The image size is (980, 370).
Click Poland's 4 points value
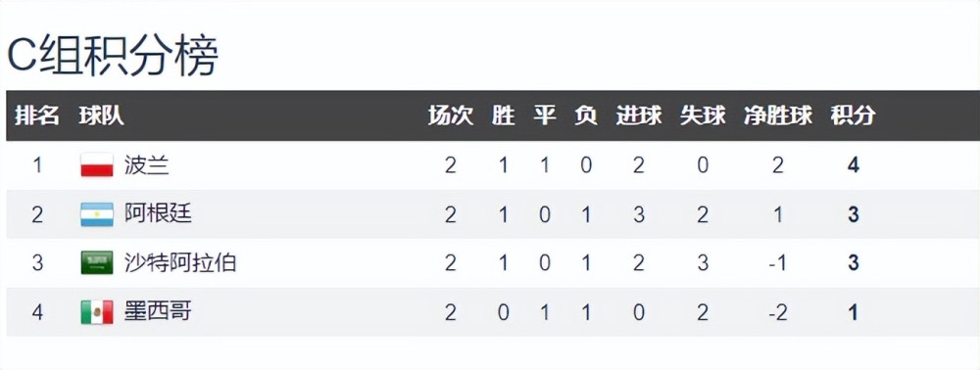point(854,165)
